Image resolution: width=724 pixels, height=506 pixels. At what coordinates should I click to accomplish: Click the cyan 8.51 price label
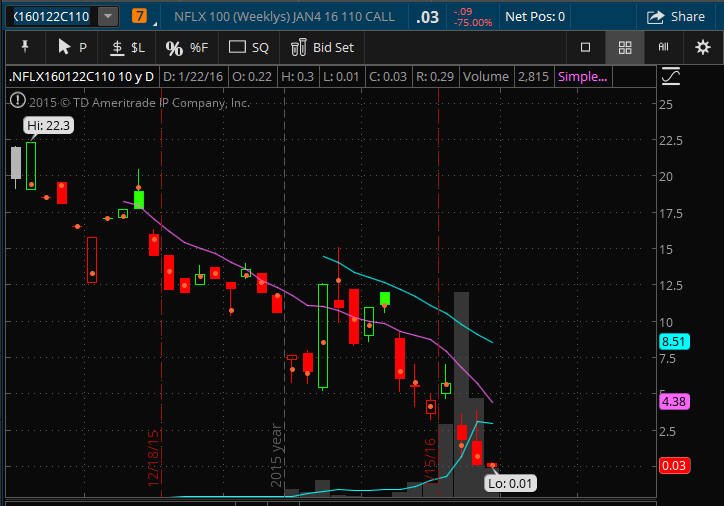click(x=674, y=342)
